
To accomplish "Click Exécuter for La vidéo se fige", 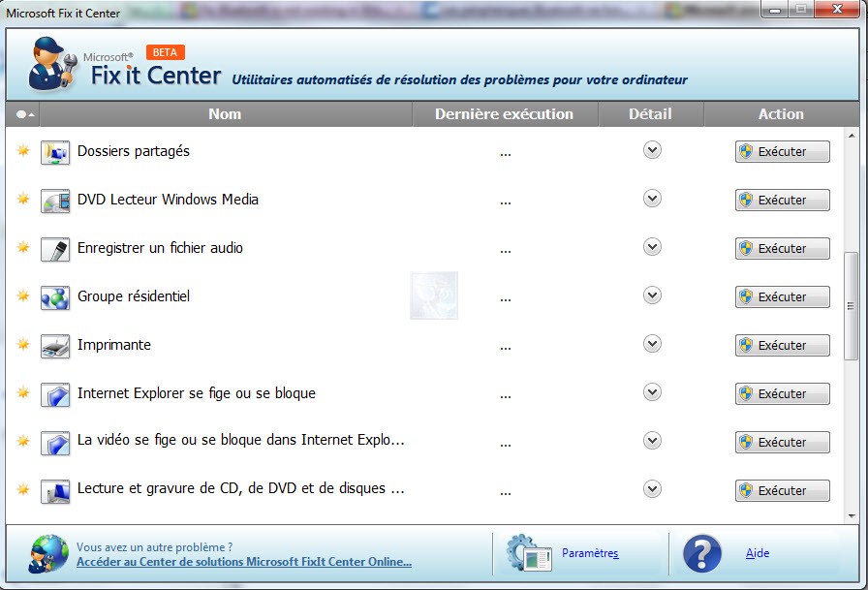I will pos(782,442).
